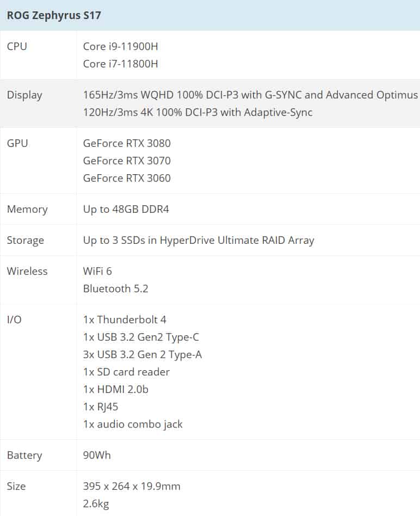This screenshot has width=420, height=516.
Task: Click the Core i7-11800H entry
Action: click(120, 64)
